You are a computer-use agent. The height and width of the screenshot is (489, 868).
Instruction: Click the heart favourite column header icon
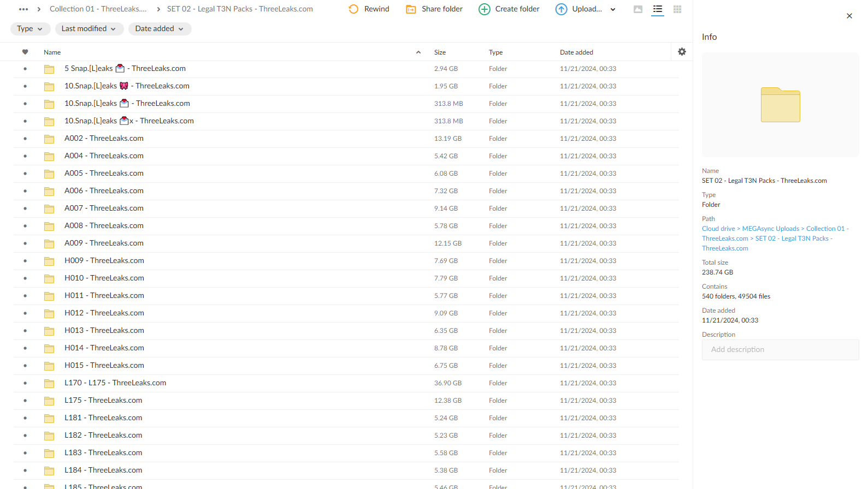[25, 52]
